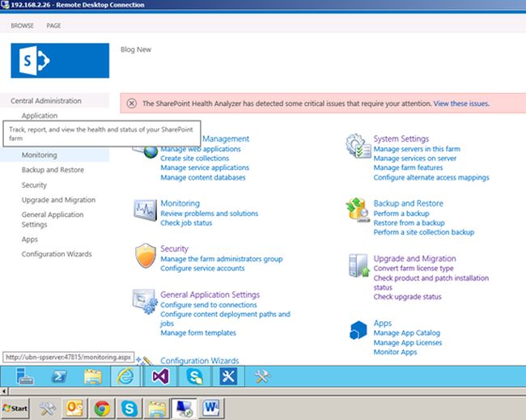Open Outlook from local taskbar

click(74, 408)
